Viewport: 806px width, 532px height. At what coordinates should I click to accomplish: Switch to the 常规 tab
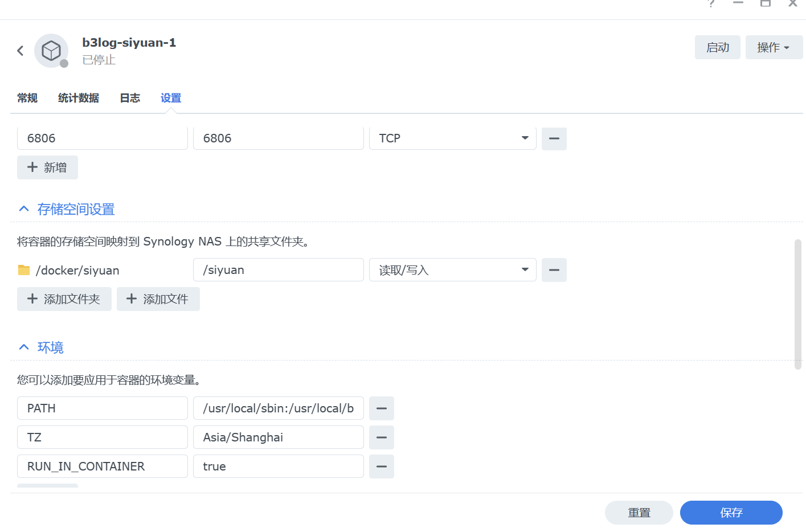tap(27, 98)
